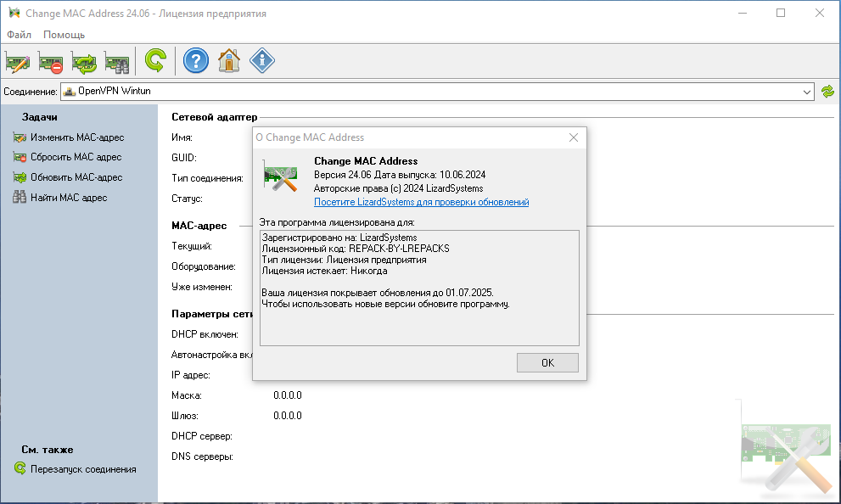The height and width of the screenshot is (504, 841).
Task: Click the green icon beside Перезапуск соединения
Action: pos(20,468)
